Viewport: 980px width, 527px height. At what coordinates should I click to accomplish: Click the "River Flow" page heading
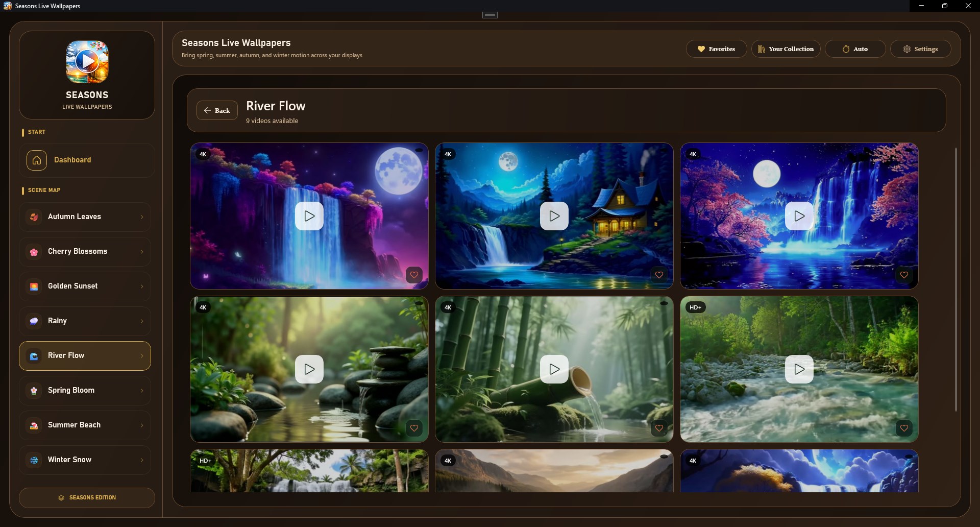click(x=276, y=106)
